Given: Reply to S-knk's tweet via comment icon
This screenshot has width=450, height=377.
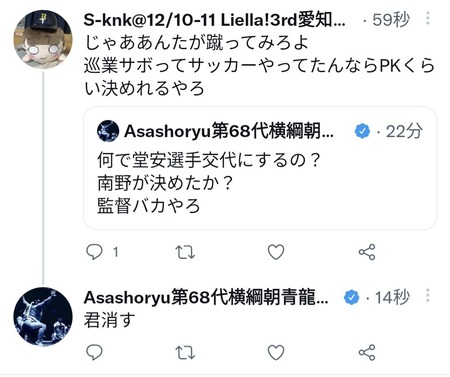Looking at the screenshot, I should click(x=94, y=252).
